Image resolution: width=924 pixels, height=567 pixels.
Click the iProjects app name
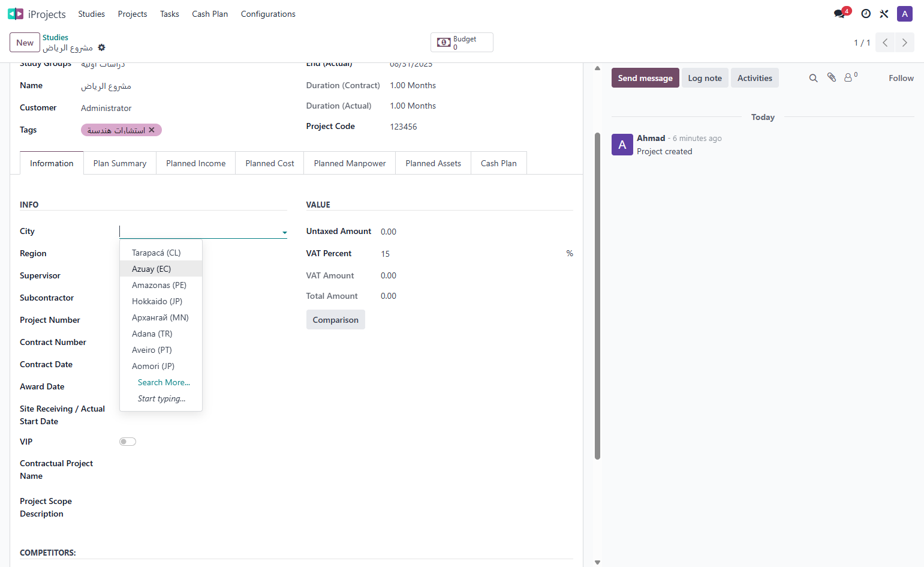(47, 14)
